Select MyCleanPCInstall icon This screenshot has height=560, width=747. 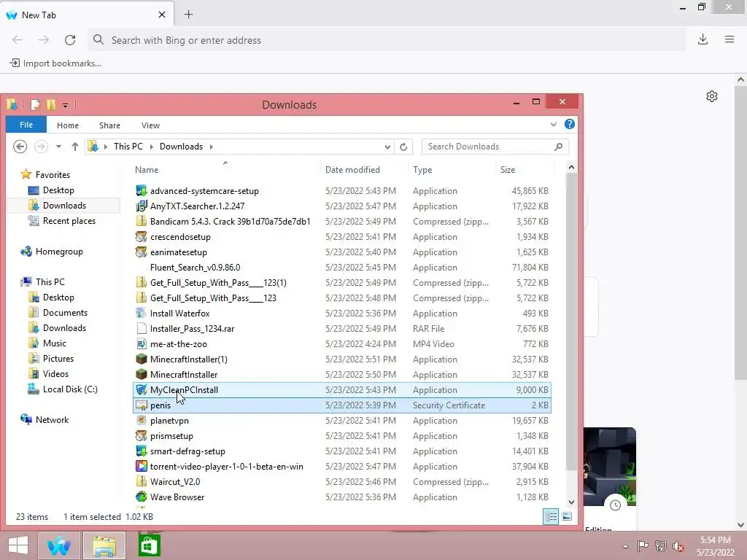point(141,390)
